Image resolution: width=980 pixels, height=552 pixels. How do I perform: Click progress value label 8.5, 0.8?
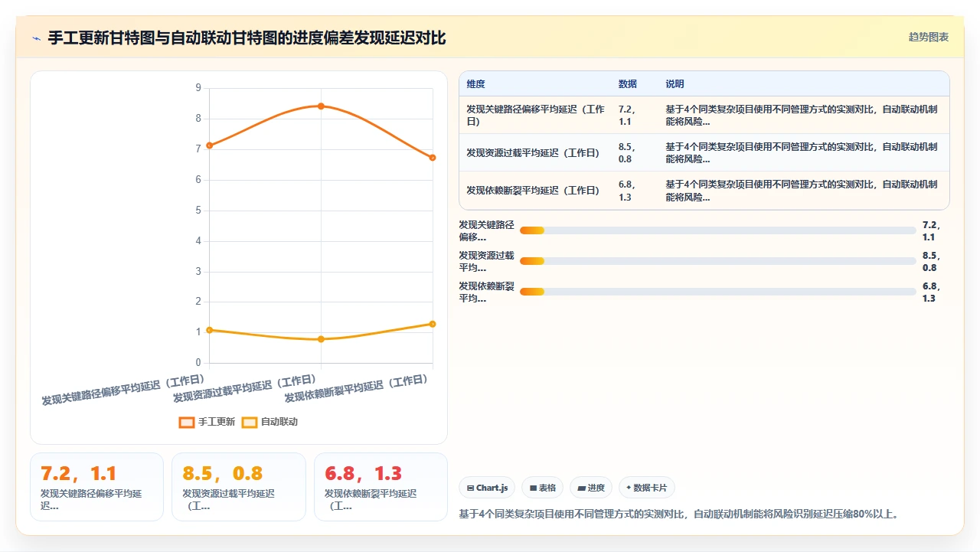932,262
